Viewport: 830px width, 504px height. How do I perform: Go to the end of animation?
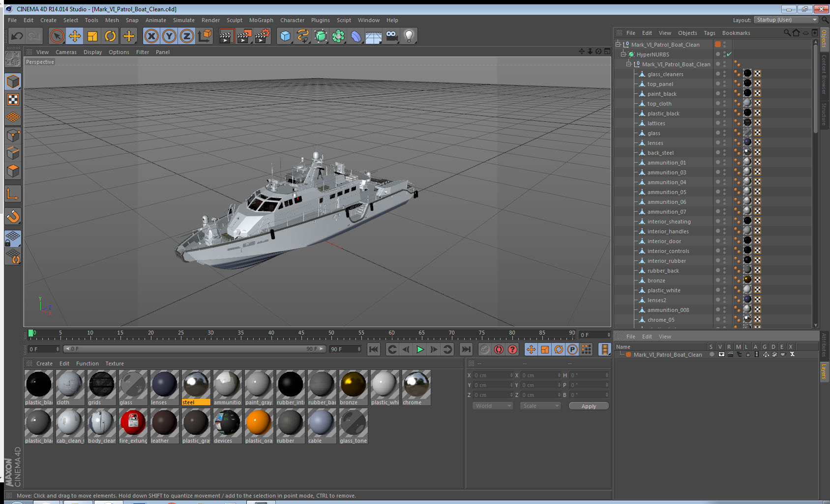point(466,349)
